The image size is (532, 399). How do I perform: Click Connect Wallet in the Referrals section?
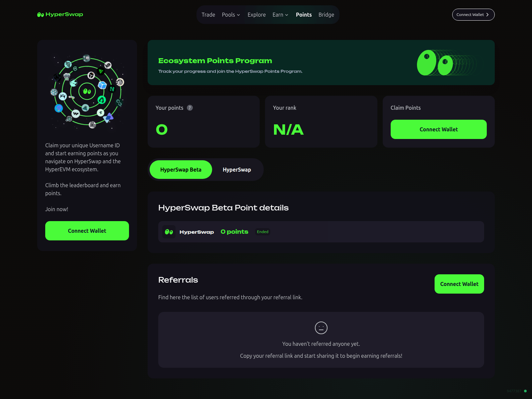(x=459, y=284)
